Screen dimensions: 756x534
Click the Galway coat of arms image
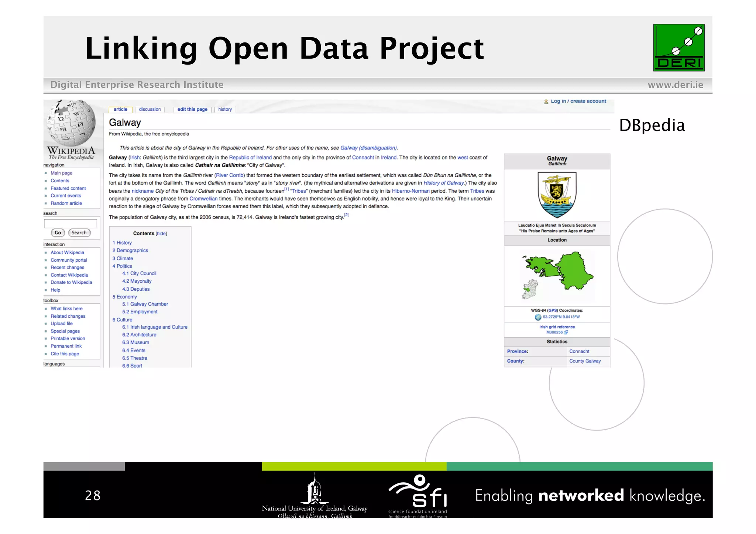[557, 195]
